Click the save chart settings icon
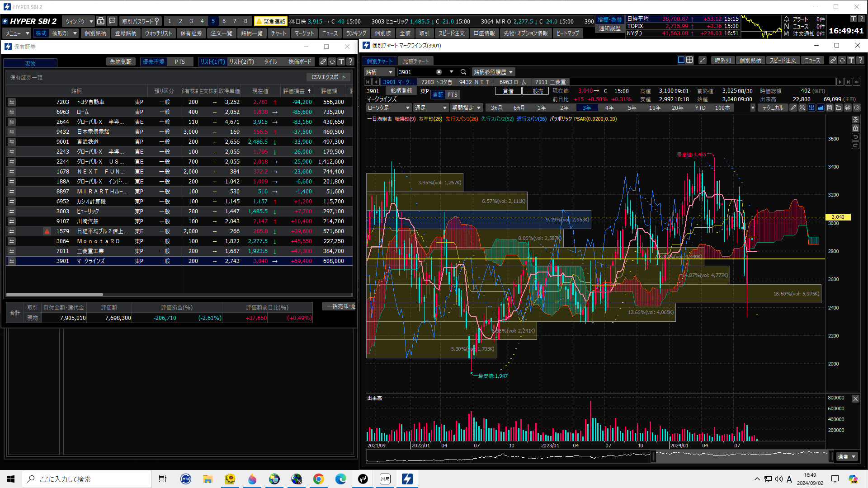Screen dimensions: 868x488 [x=830, y=108]
